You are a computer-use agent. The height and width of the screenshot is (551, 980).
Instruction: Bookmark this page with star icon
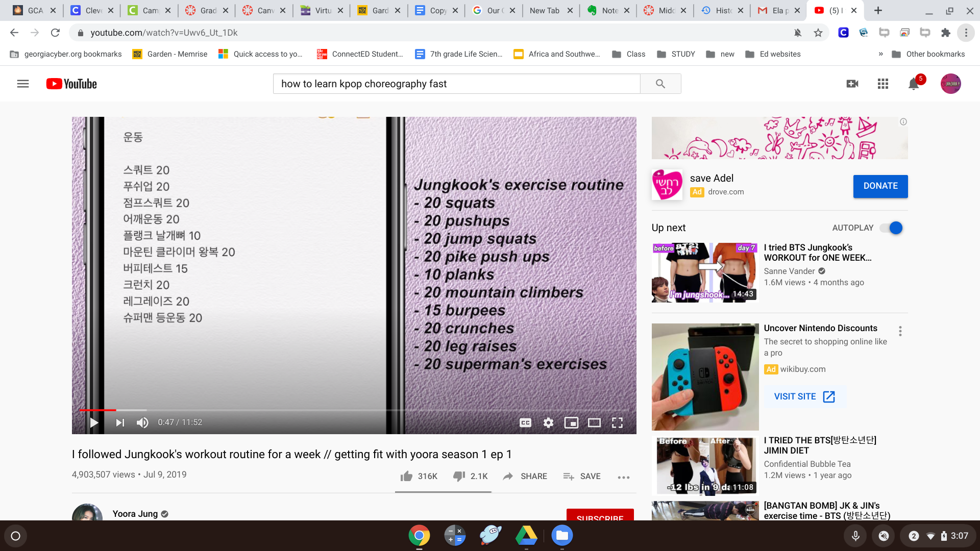(x=818, y=33)
